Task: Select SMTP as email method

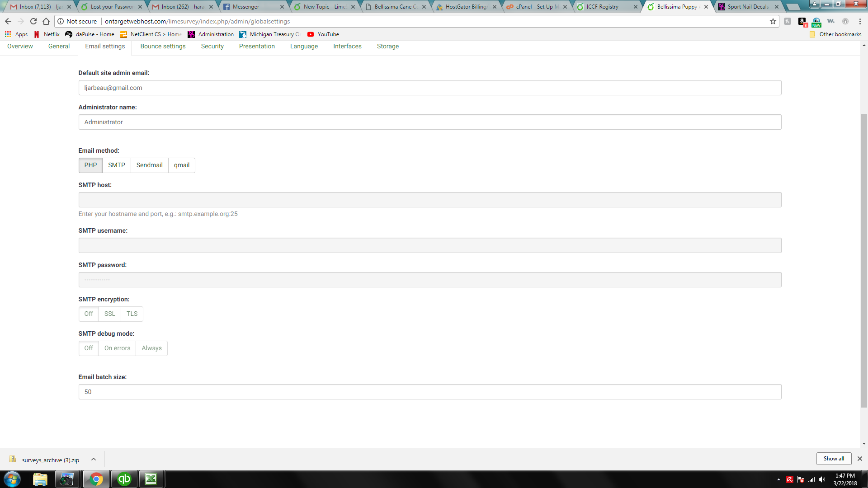Action: [116, 165]
